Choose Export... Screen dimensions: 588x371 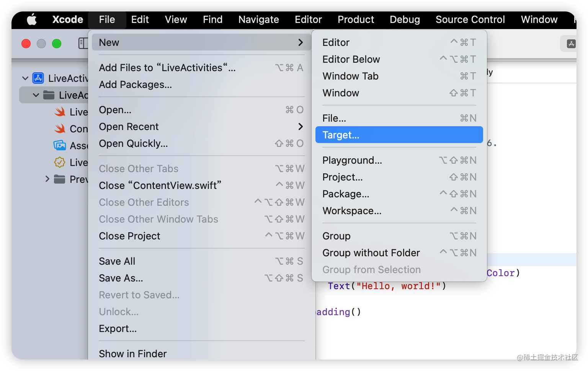tap(201, 329)
